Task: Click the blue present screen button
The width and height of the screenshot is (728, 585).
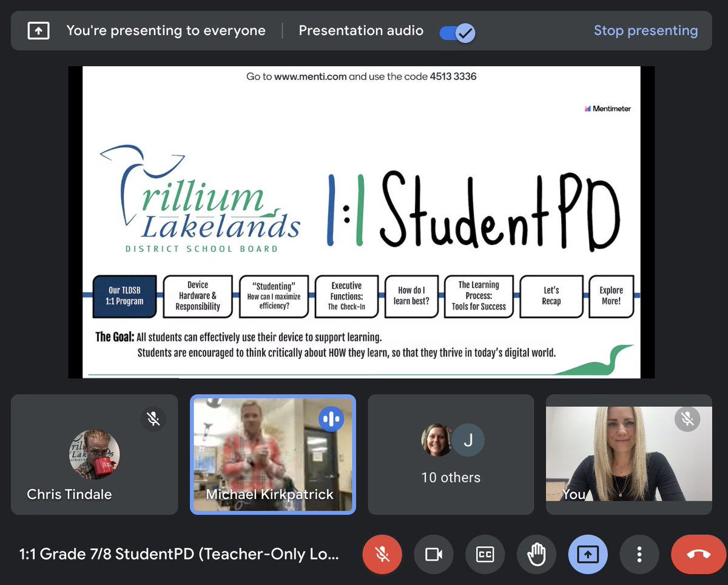Action: (588, 554)
